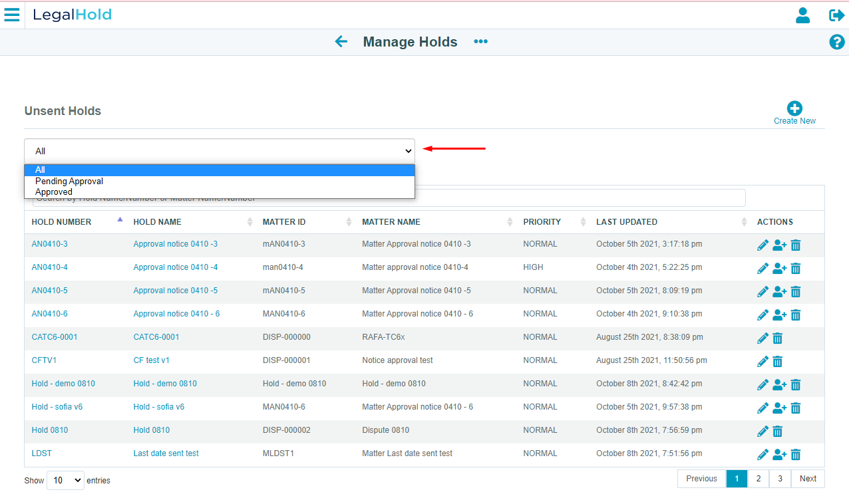Image resolution: width=849 pixels, height=504 pixels.
Task: Delete hold LDST with trash icon
Action: click(x=795, y=455)
